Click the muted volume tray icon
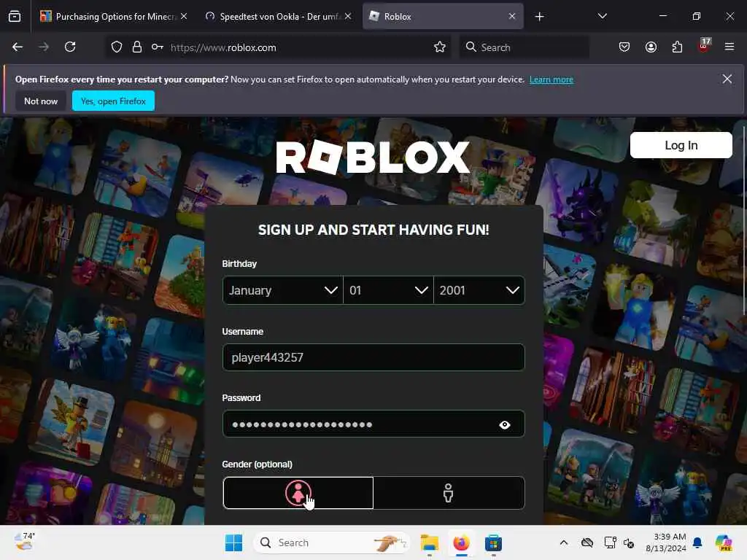Viewport: 747px width, 560px height. coord(628,542)
